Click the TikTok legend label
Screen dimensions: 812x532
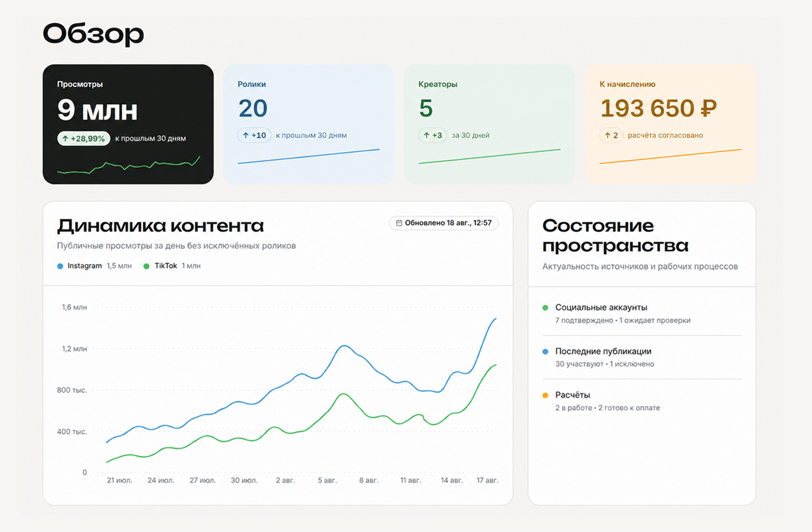[x=165, y=266]
